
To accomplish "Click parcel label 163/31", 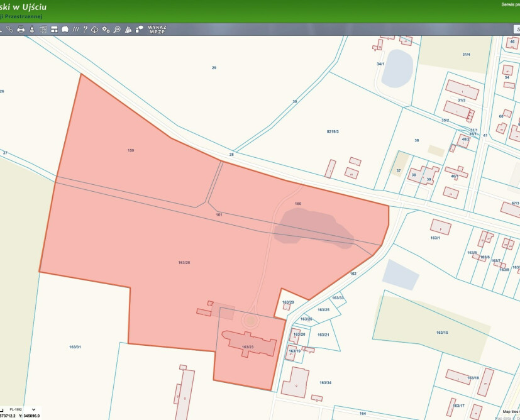I will pos(75,347).
